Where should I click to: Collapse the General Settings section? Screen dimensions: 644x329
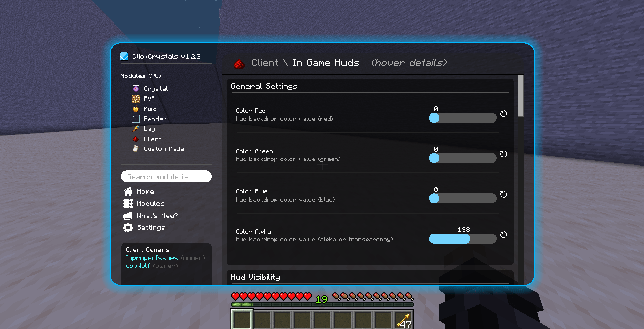[264, 86]
